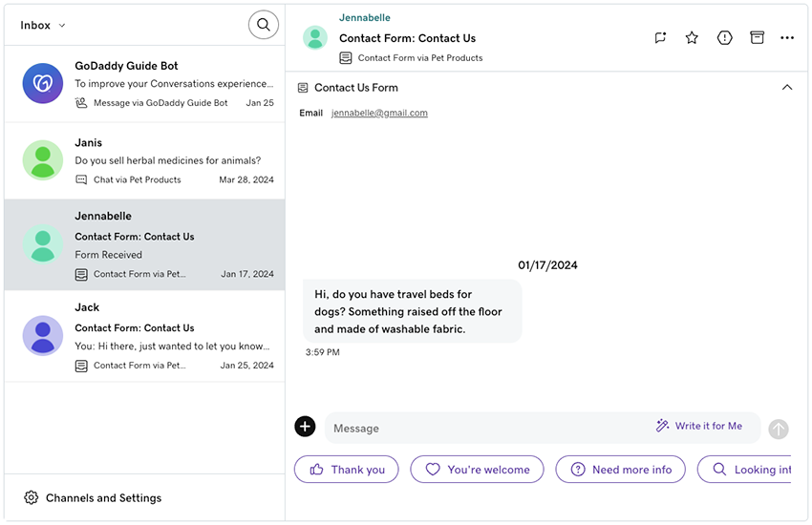The image size is (812, 525).
Task: Star the Jennabelle conversation
Action: tap(692, 38)
